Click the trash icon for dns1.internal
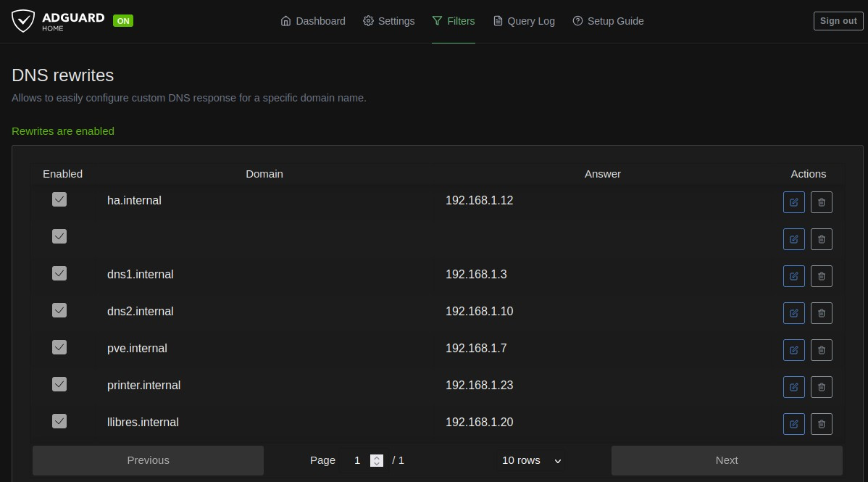This screenshot has height=482, width=868. tap(821, 276)
